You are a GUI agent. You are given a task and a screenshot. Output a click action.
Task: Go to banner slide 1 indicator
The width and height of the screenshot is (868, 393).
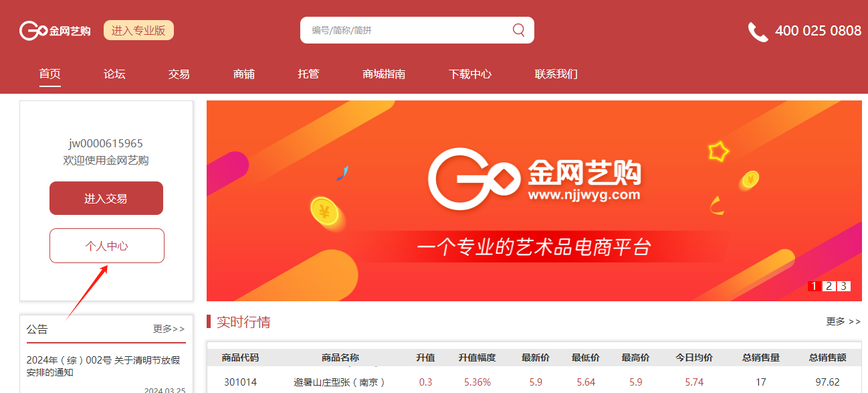pos(814,286)
